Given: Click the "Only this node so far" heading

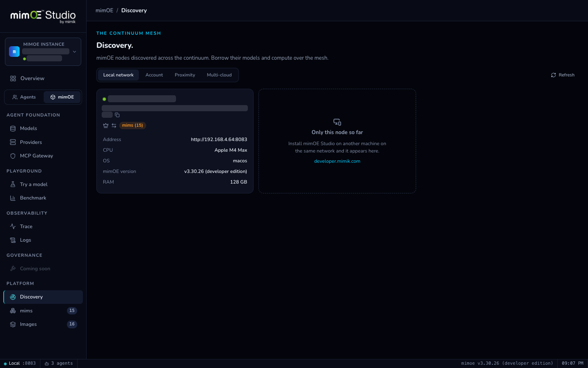Looking at the screenshot, I should click(337, 132).
